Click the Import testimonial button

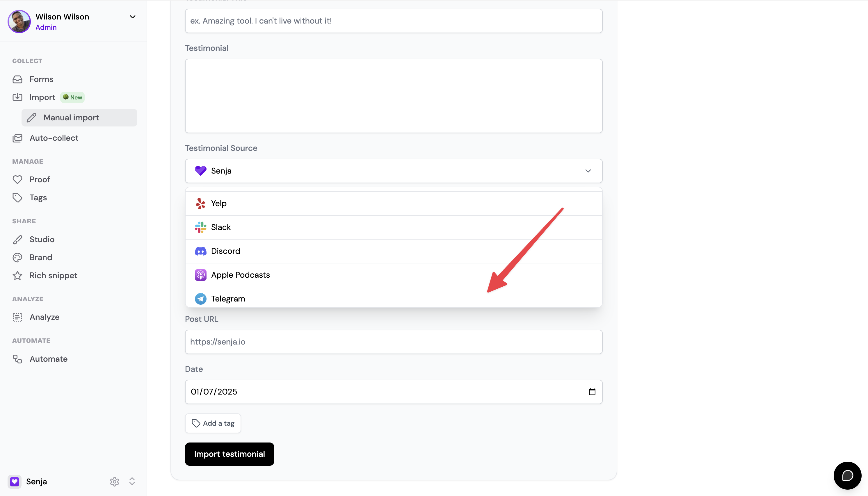point(229,454)
